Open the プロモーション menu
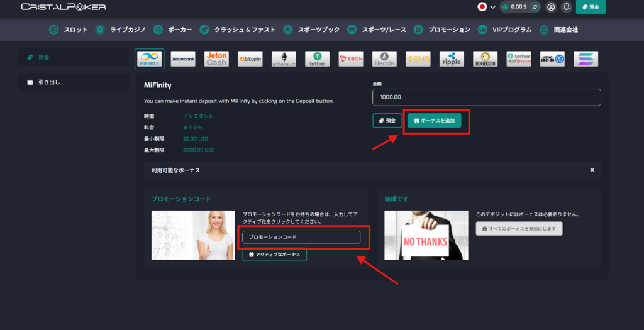 coord(442,30)
